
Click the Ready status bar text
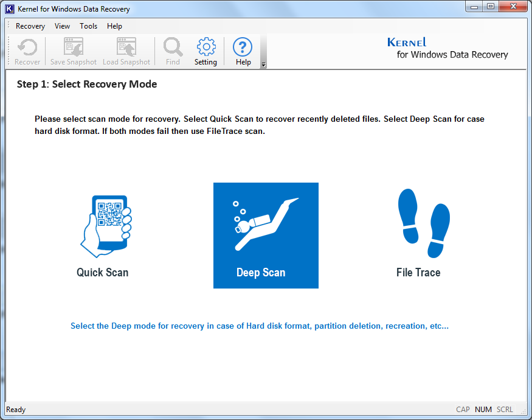point(16,410)
